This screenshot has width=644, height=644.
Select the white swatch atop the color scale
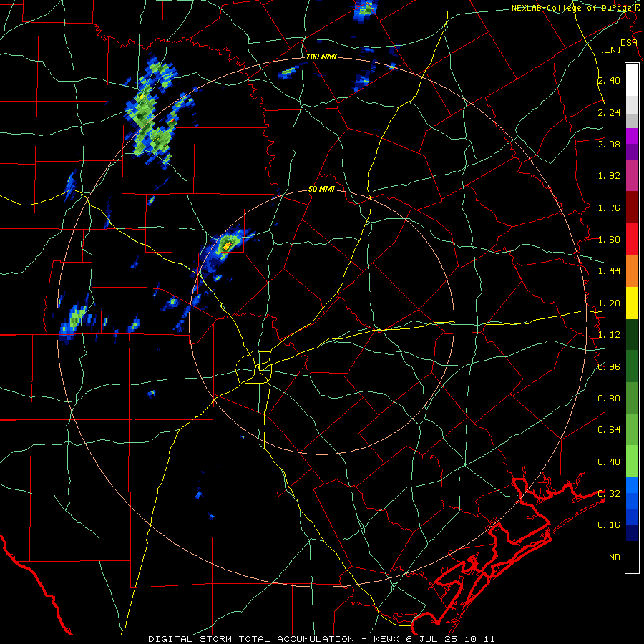pos(632,79)
